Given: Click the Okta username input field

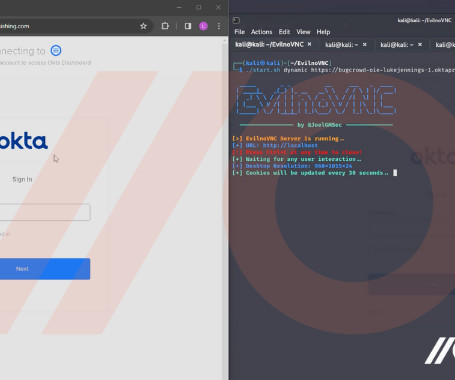Looking at the screenshot, I should 45,212.
